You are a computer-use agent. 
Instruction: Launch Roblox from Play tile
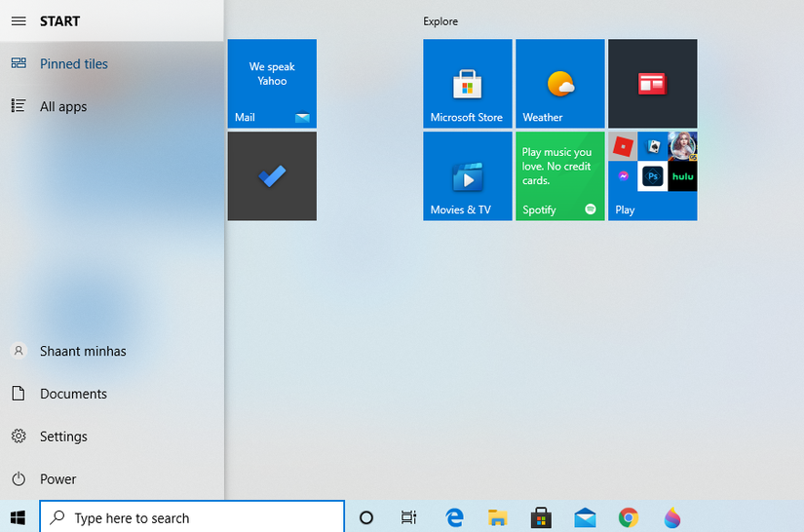point(623,146)
